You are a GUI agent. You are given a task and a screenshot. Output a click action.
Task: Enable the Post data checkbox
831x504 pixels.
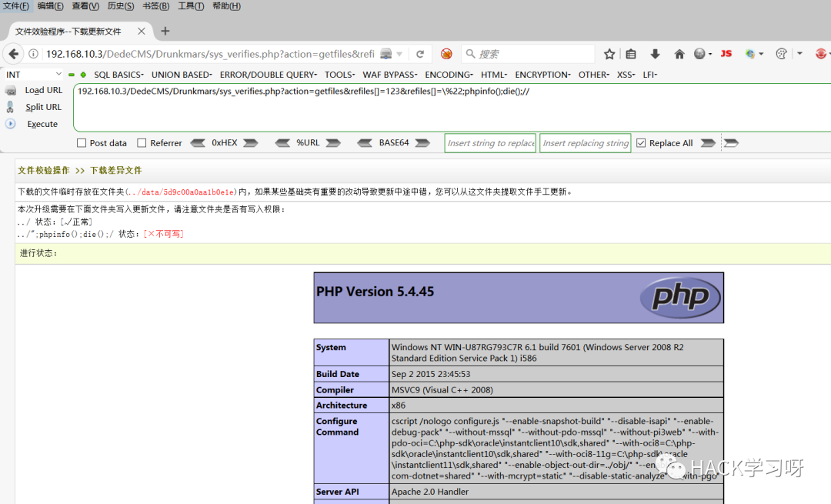82,143
